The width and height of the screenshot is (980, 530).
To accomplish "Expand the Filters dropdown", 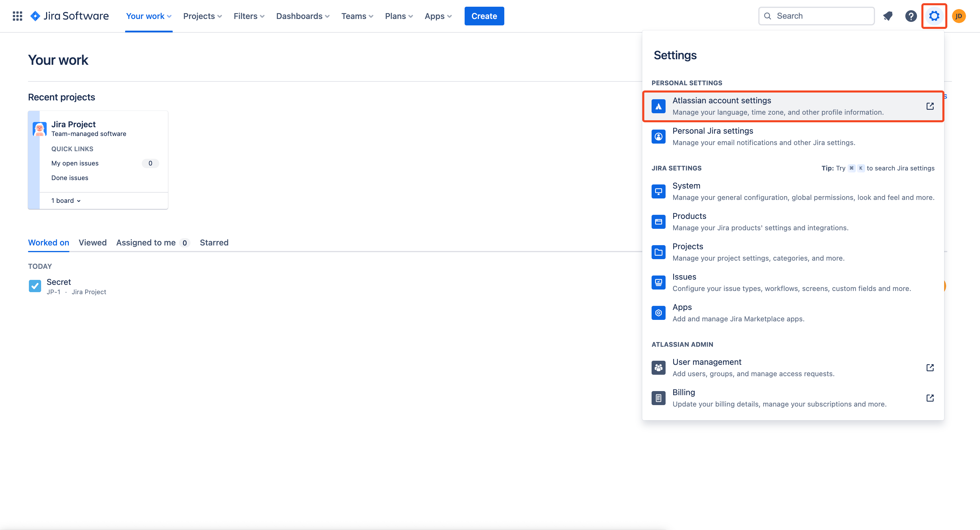I will pyautogui.click(x=249, y=16).
